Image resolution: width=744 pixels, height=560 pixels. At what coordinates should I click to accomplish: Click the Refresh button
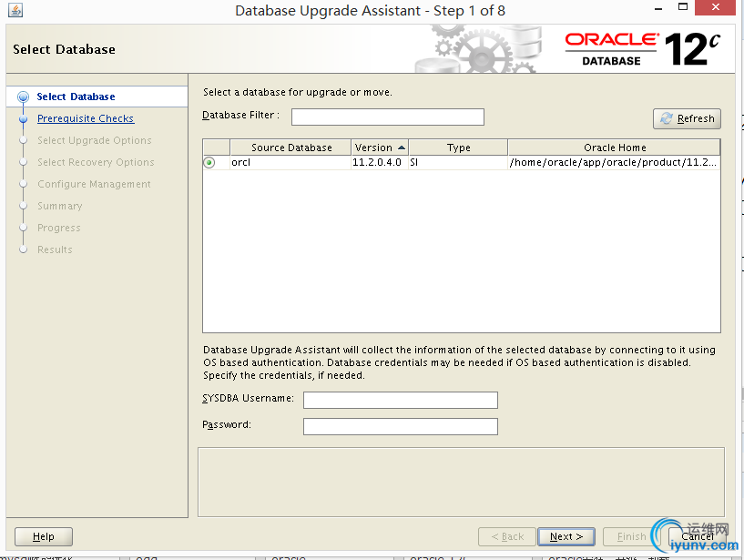tap(687, 118)
